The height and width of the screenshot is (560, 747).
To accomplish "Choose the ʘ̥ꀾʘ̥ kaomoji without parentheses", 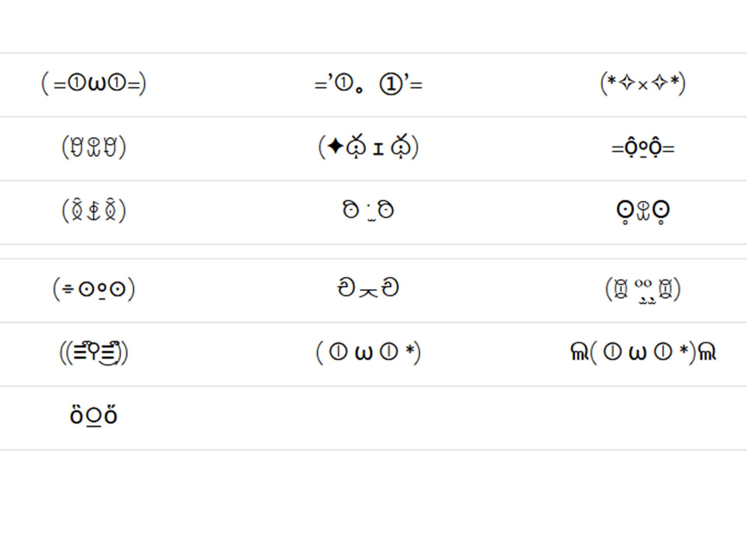I will (643, 212).
